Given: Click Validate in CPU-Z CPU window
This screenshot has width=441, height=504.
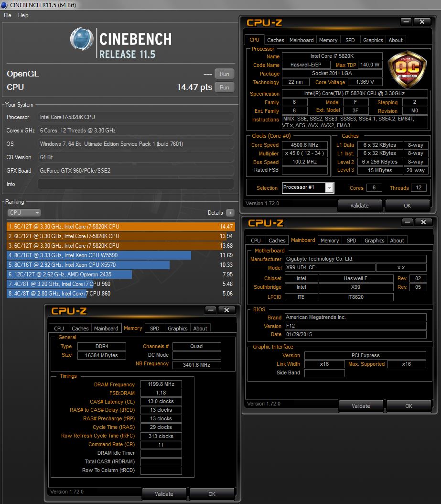Looking at the screenshot, I should 359,206.
